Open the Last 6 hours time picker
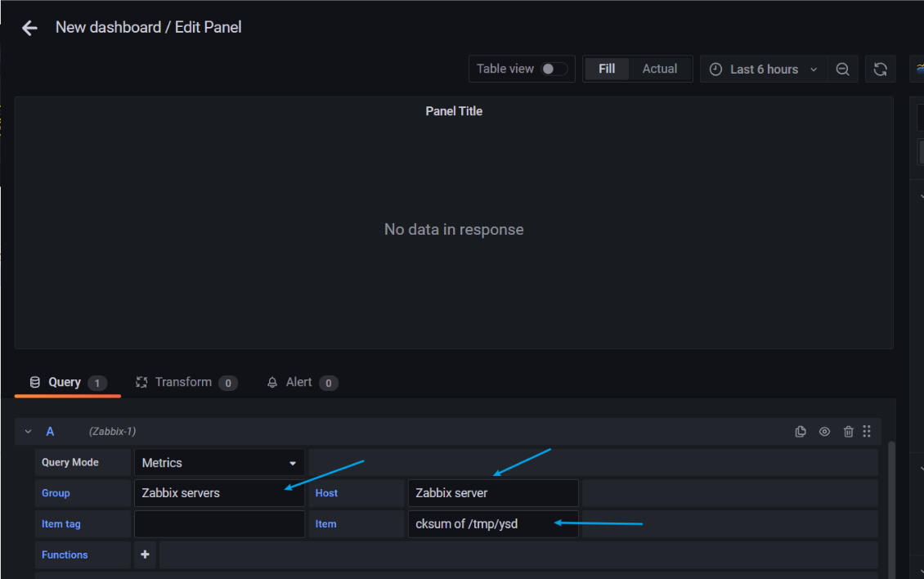Image resolution: width=924 pixels, height=579 pixels. coord(763,70)
